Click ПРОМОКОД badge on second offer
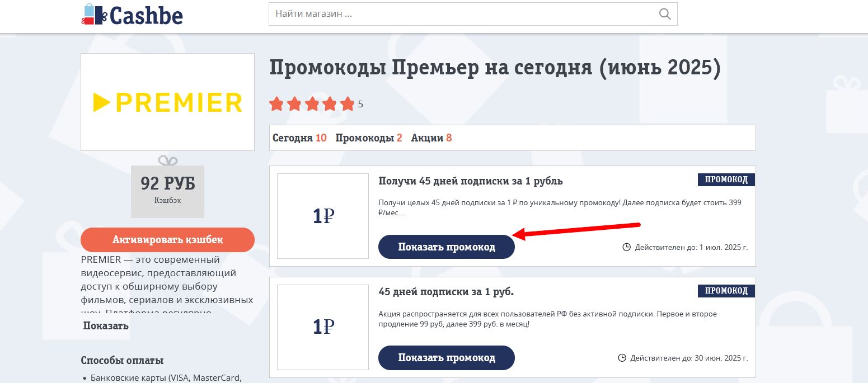This screenshot has height=383, width=868. 726,291
